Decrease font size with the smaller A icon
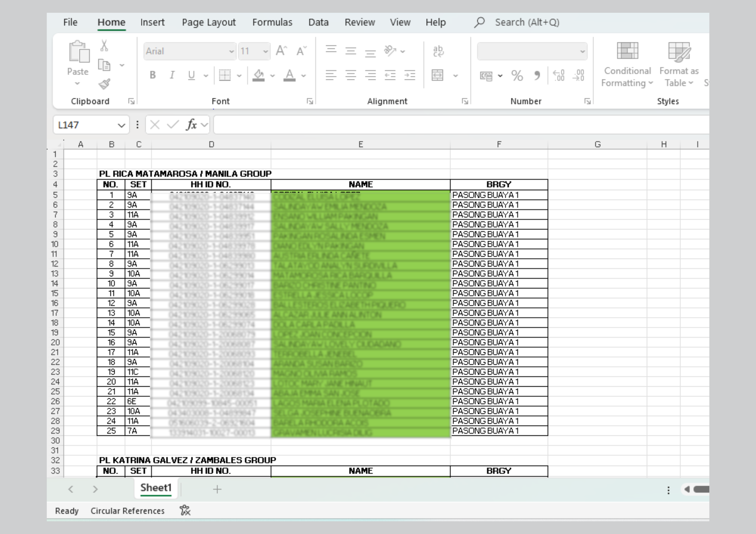 point(301,51)
